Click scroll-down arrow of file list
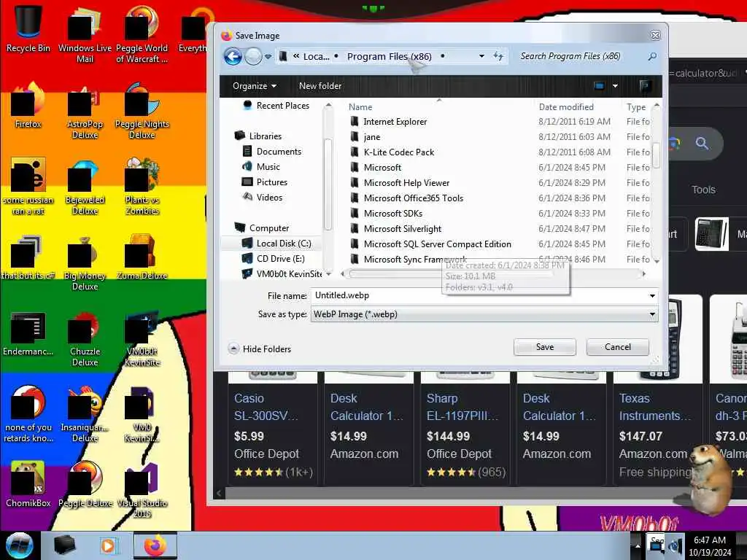747x560 pixels. (657, 261)
